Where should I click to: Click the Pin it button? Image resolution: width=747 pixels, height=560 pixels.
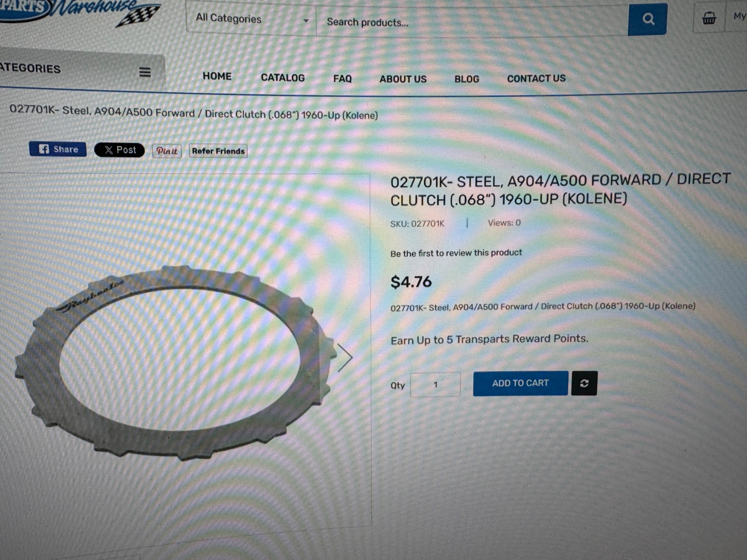pyautogui.click(x=167, y=151)
